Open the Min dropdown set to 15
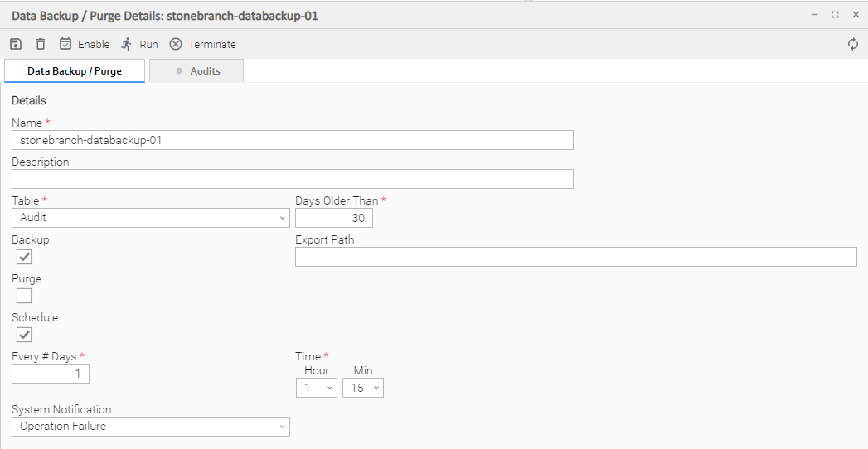The width and height of the screenshot is (868, 449). 362,388
